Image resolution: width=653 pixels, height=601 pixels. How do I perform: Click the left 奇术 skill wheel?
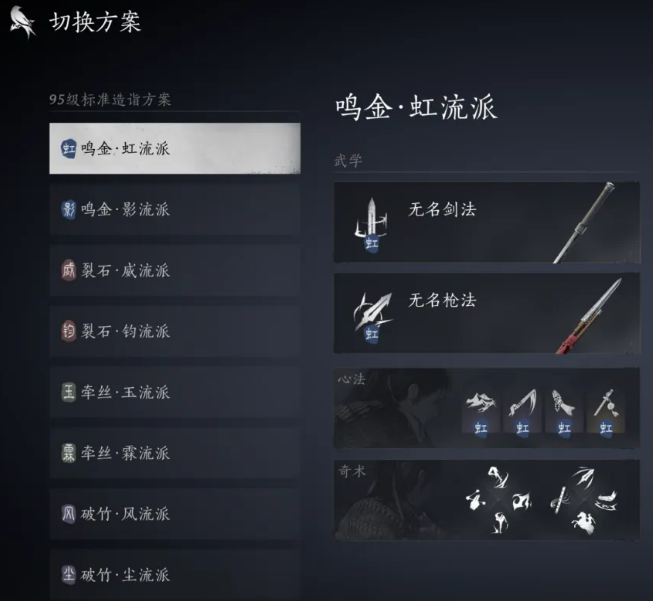(x=498, y=500)
